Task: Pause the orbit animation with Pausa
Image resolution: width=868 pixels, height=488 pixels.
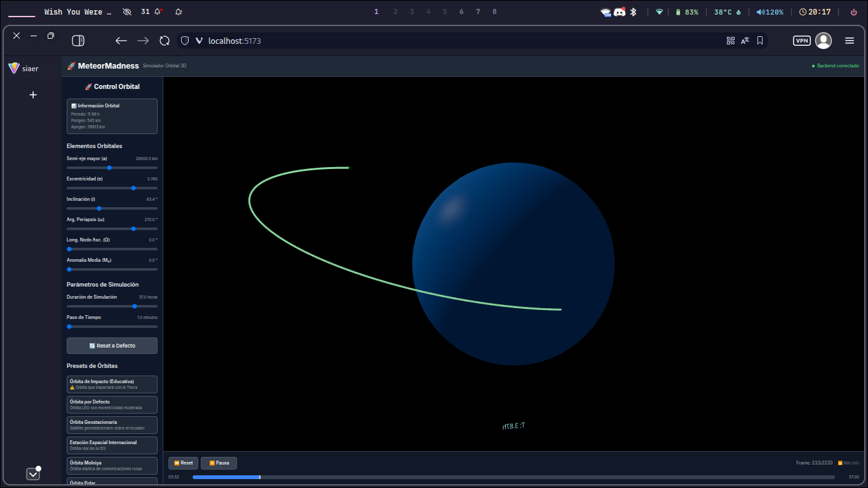Action: pos(219,463)
